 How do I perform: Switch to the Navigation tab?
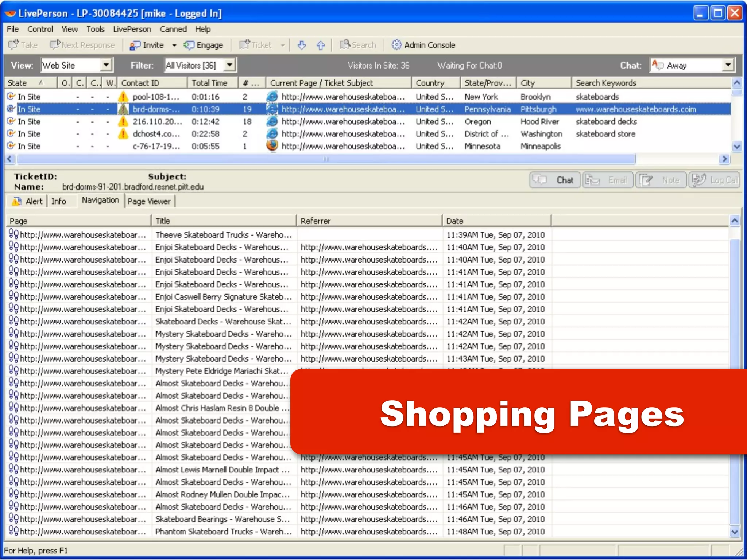click(100, 200)
